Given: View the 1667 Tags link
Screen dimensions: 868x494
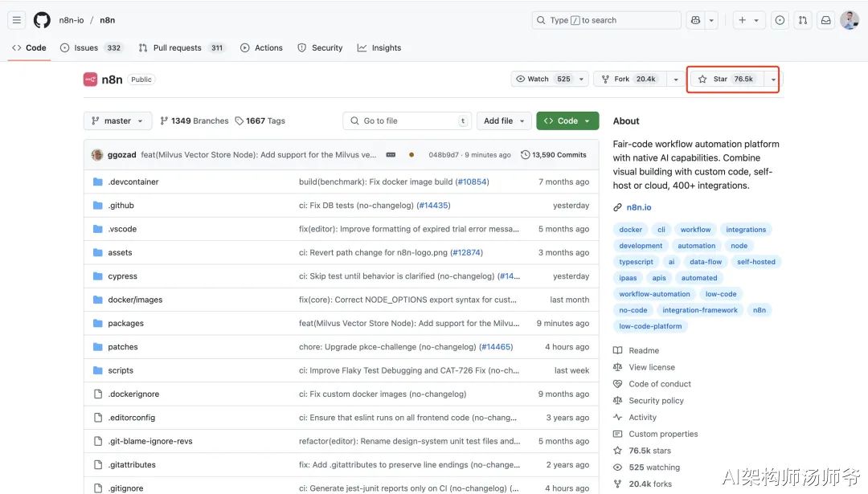Looking at the screenshot, I should [260, 120].
